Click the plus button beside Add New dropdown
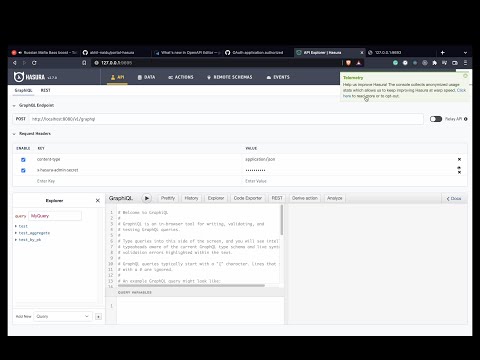The width and height of the screenshot is (480, 360). pyautogui.click(x=98, y=317)
